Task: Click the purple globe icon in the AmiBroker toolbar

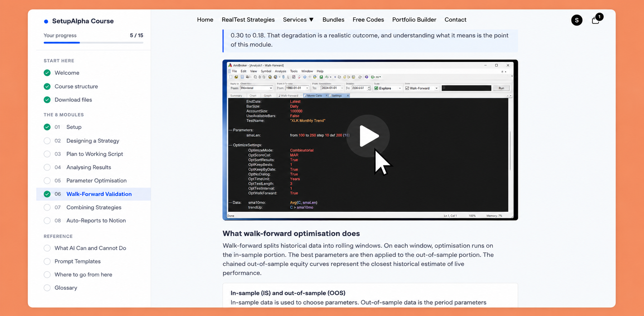Action: 366,77
